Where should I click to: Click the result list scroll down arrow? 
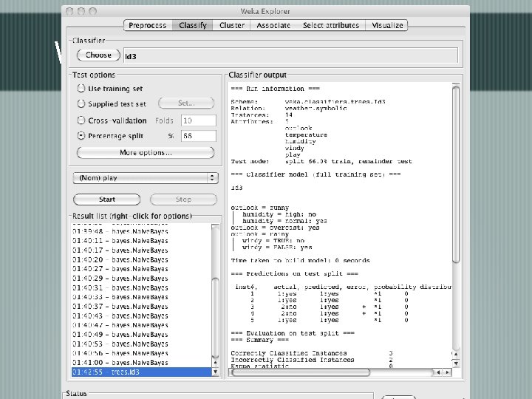[216, 372]
